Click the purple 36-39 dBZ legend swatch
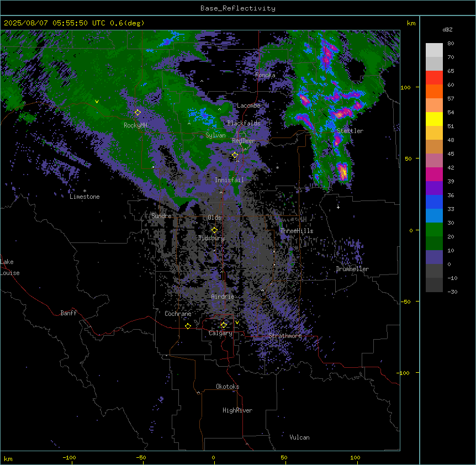 434,188
